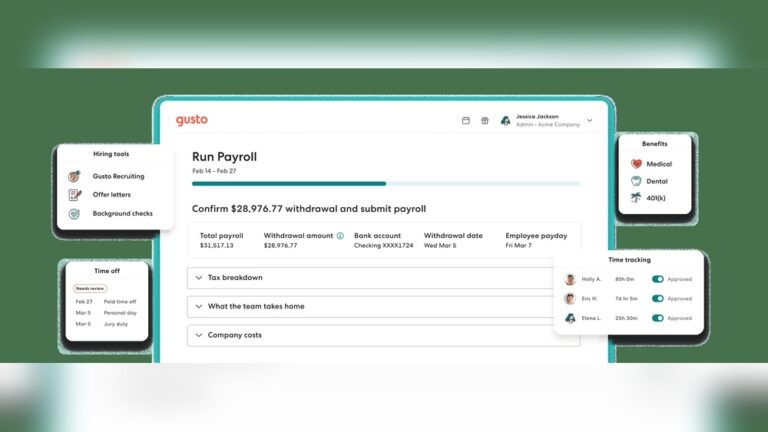768x432 pixels.
Task: Toggle approval switch for Elena L.
Action: 657,318
